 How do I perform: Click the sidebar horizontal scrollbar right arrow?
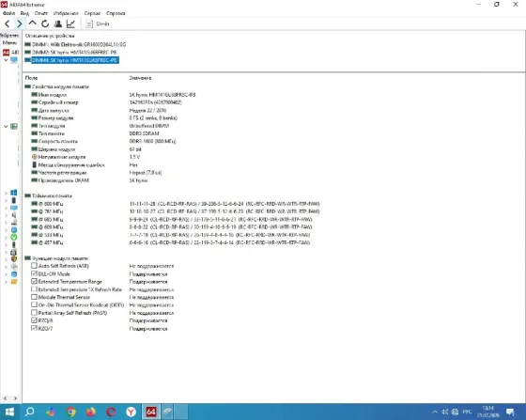point(15,398)
